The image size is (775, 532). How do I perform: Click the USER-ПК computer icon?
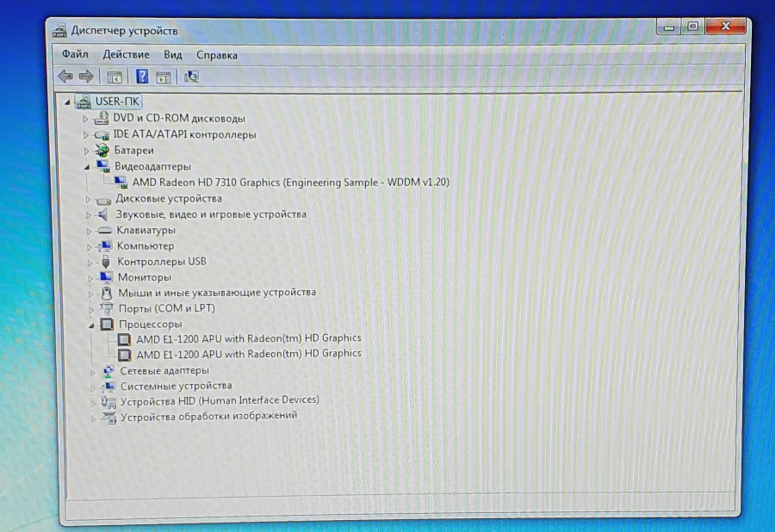[x=84, y=102]
